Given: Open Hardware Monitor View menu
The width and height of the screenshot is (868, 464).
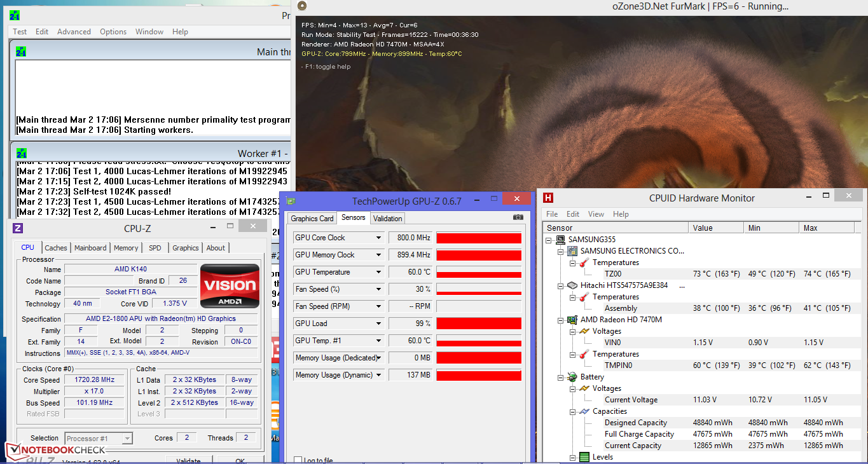Looking at the screenshot, I should point(596,214).
